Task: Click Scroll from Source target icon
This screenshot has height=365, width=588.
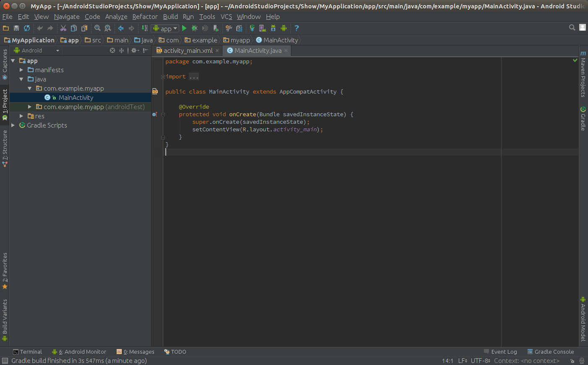Action: pyautogui.click(x=112, y=50)
